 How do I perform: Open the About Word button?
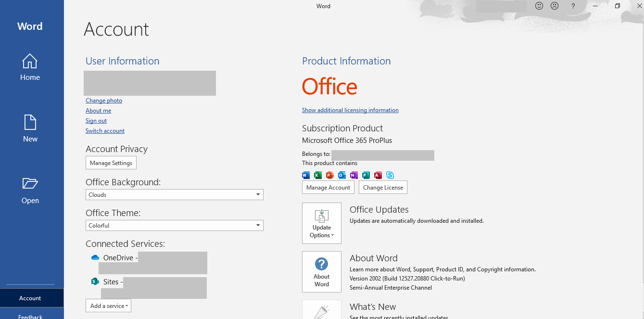pyautogui.click(x=322, y=272)
